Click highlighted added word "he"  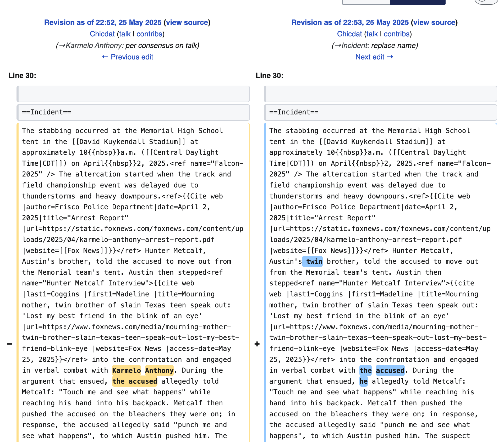coord(364,382)
